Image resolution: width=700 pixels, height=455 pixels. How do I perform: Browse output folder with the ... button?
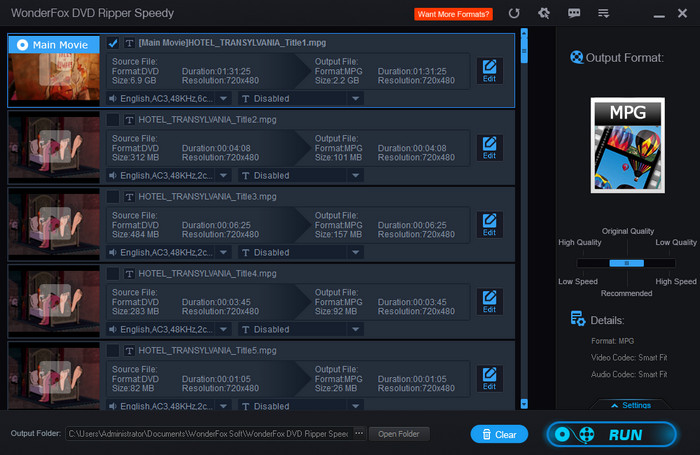pyautogui.click(x=359, y=433)
